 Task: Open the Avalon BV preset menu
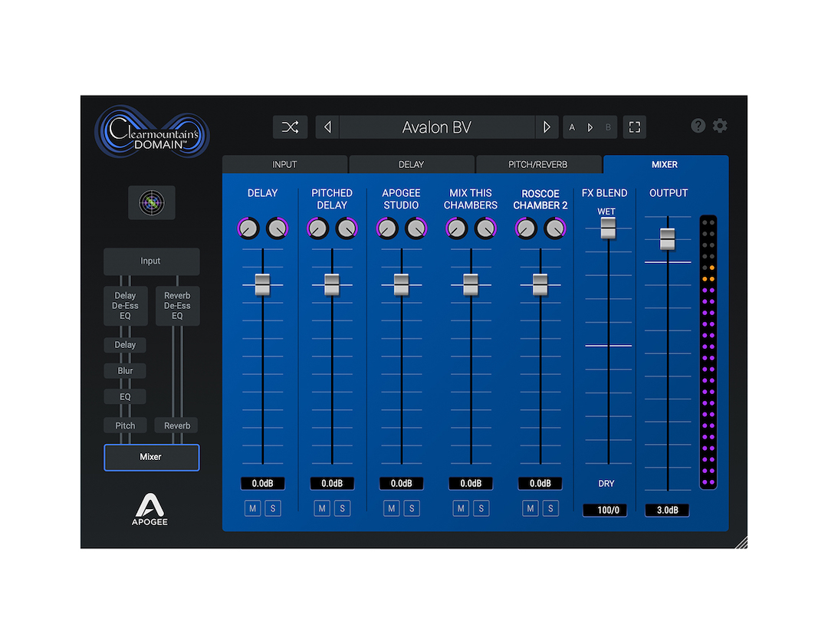point(436,127)
